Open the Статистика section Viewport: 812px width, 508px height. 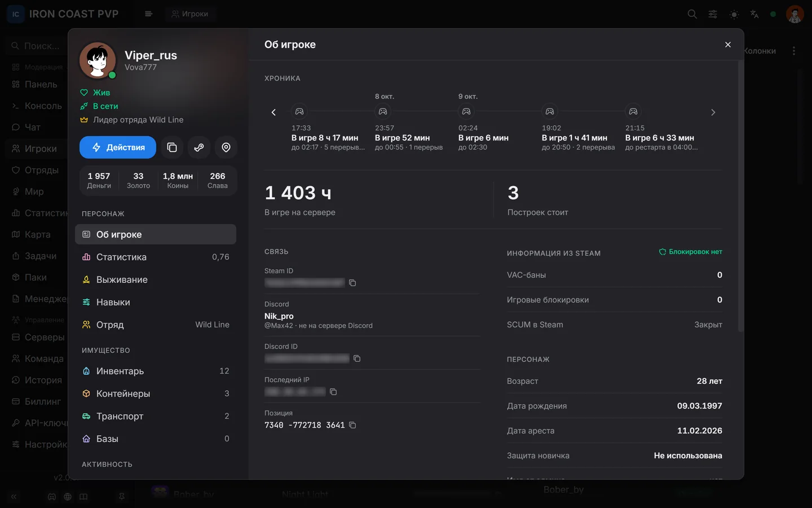(x=156, y=257)
